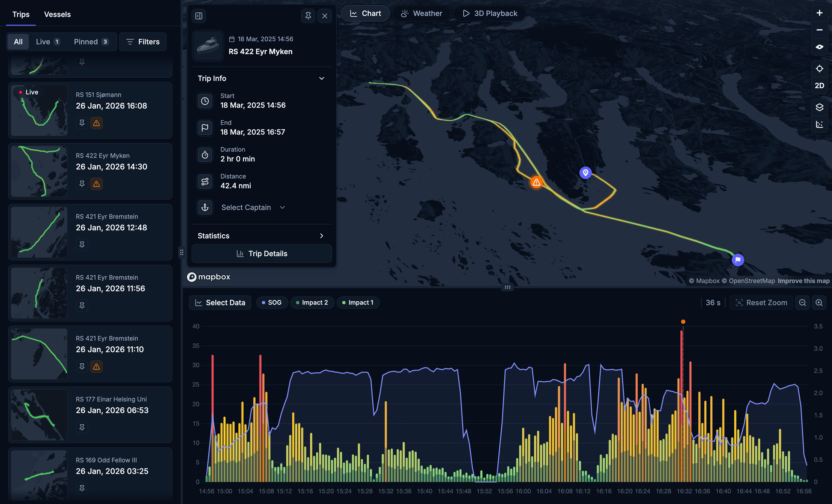This screenshot has height=504, width=832.
Task: Click the center-location crosshair icon
Action: [x=820, y=68]
